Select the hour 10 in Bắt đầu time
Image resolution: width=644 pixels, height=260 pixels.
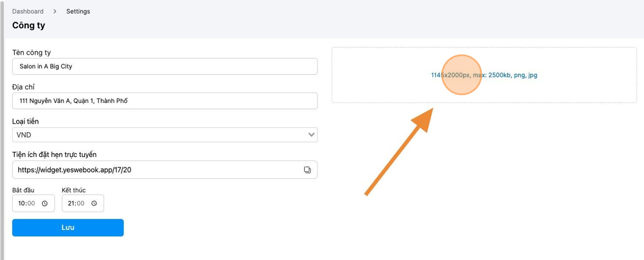[x=22, y=203]
